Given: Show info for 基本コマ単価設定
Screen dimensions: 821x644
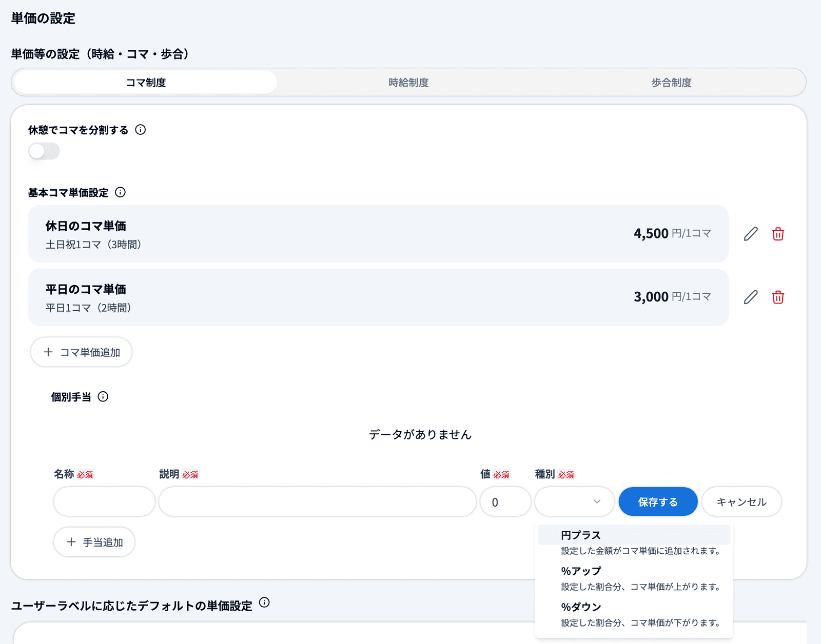Looking at the screenshot, I should (120, 192).
